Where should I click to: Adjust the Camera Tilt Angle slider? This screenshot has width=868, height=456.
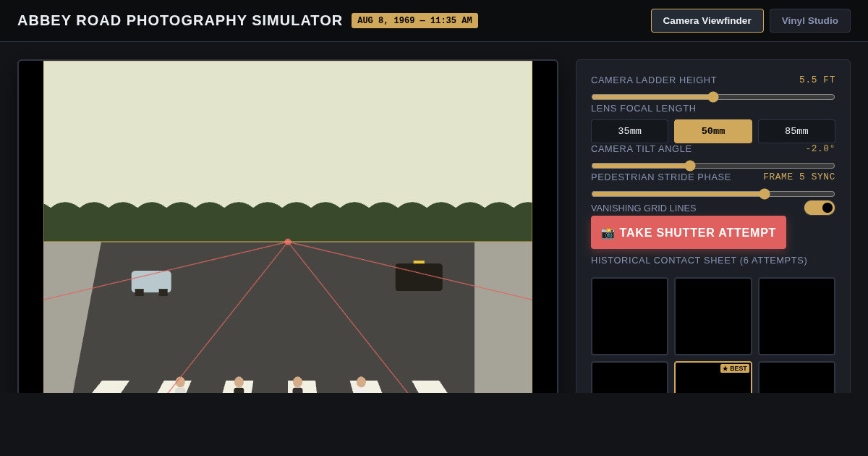pyautogui.click(x=713, y=166)
